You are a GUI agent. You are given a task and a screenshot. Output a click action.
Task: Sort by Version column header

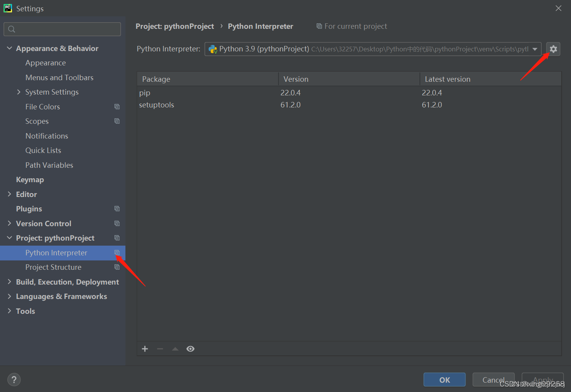pyautogui.click(x=349, y=79)
